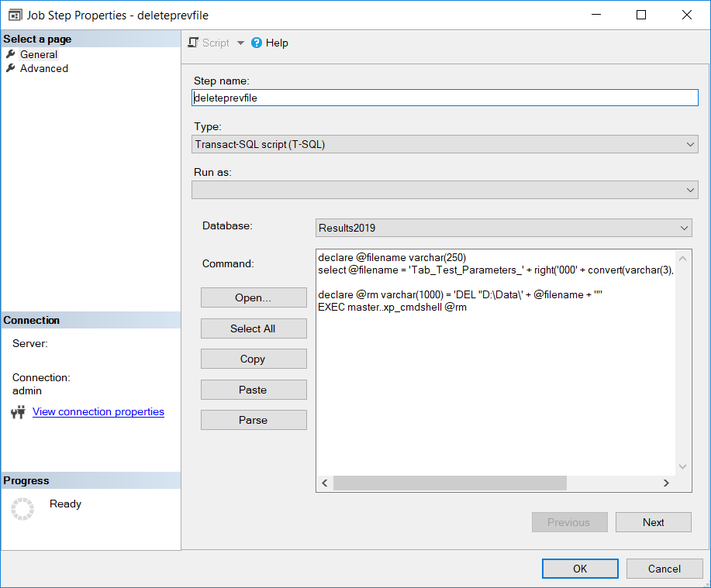Click Next to proceed
This screenshot has width=711, height=588.
click(x=652, y=521)
